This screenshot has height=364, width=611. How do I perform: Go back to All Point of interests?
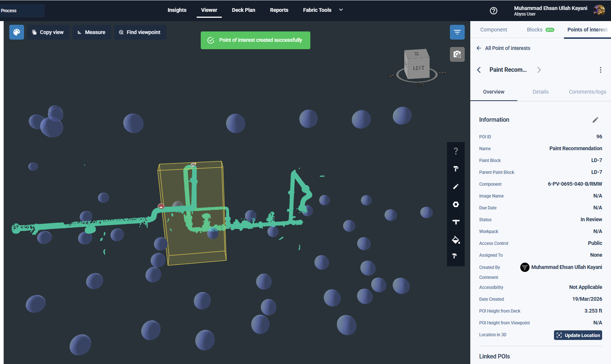pos(504,48)
